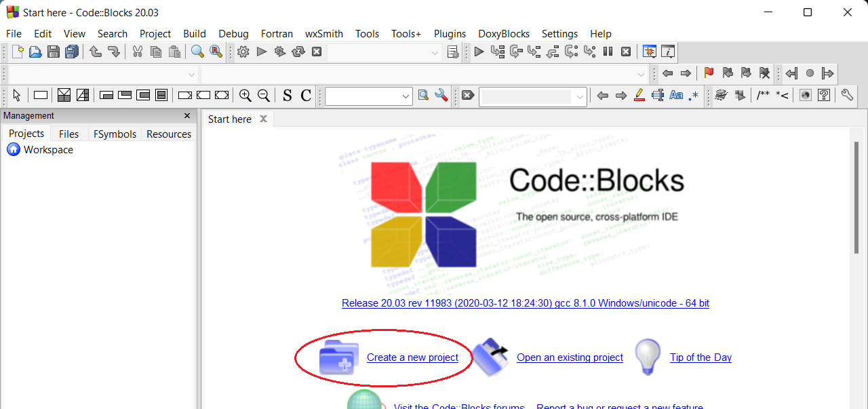This screenshot has width=868, height=409.
Task: Switch to the Resources tab
Action: tap(169, 134)
